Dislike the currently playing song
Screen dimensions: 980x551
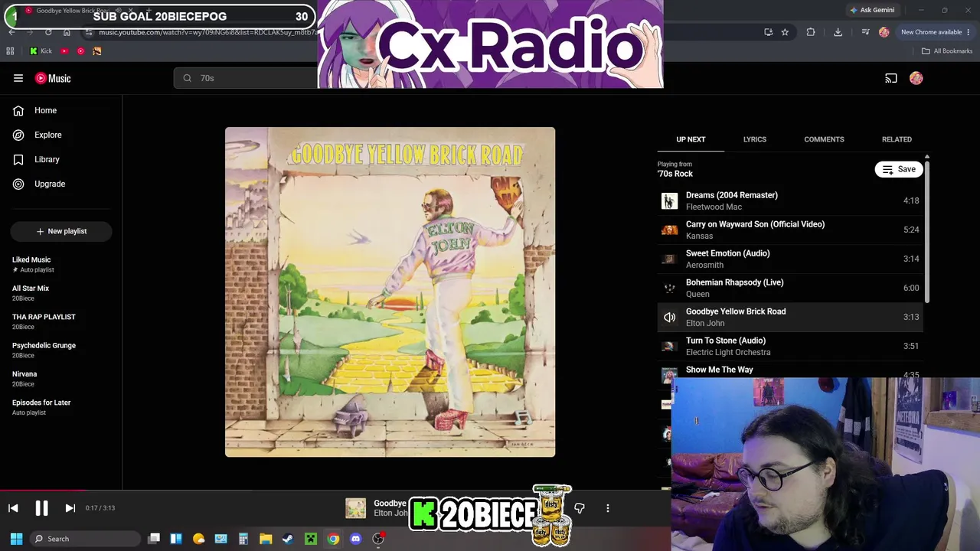tap(580, 508)
